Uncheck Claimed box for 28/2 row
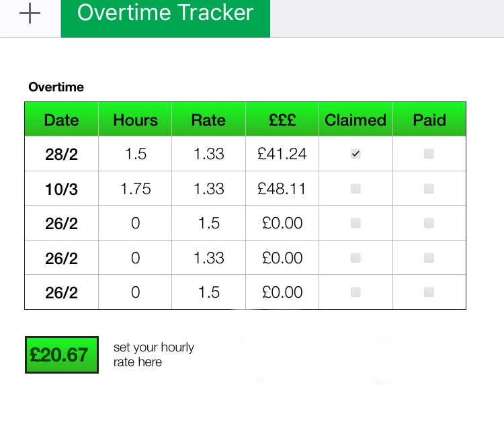The height and width of the screenshot is (422, 504). click(x=355, y=154)
